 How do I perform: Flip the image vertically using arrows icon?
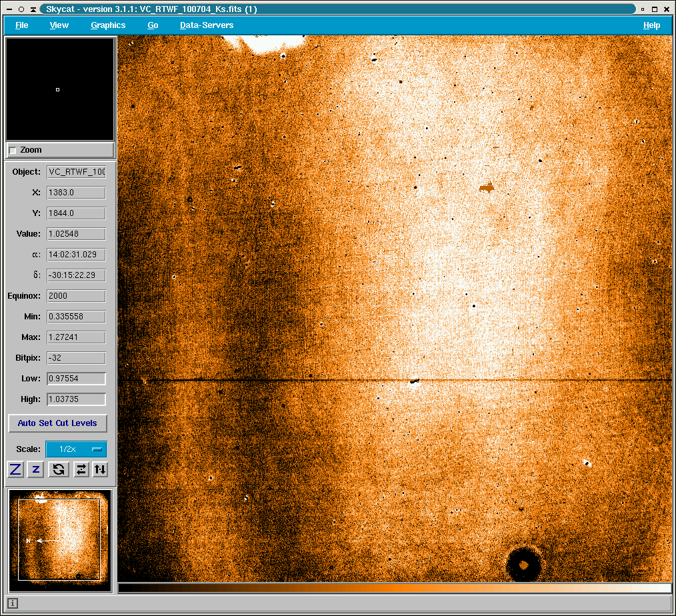[99, 469]
